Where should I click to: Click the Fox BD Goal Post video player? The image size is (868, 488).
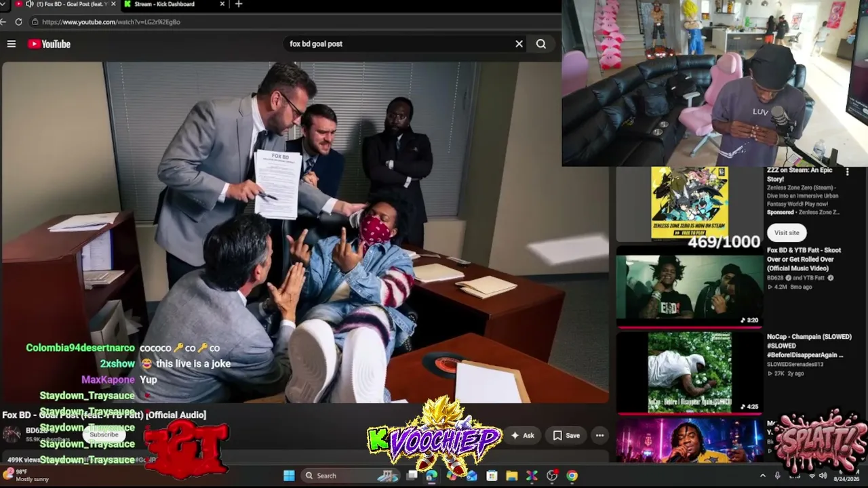305,232
